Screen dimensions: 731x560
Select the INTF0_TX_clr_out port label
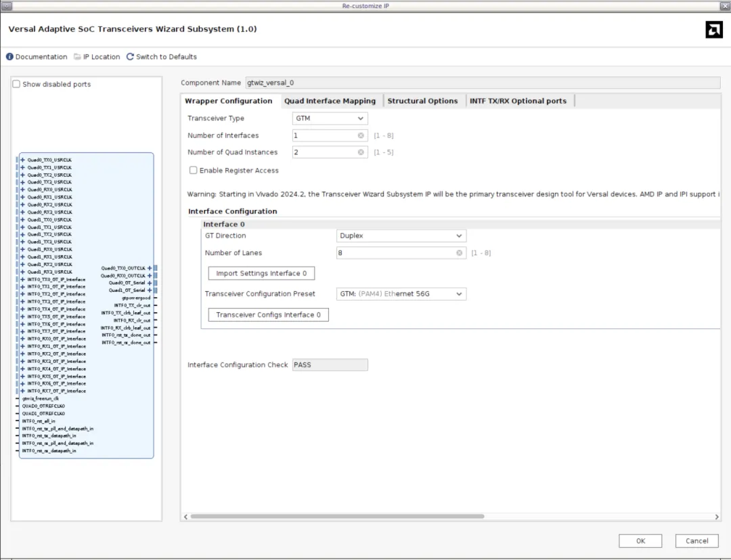coord(133,305)
